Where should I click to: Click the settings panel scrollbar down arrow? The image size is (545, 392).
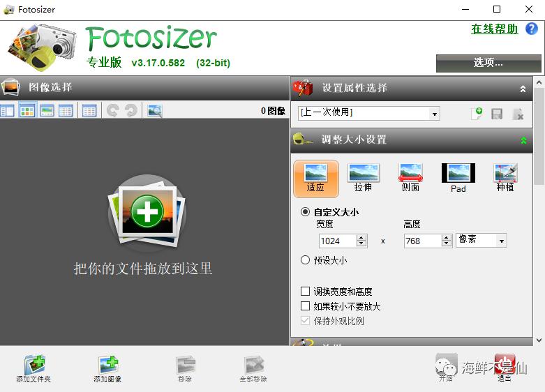(539, 340)
